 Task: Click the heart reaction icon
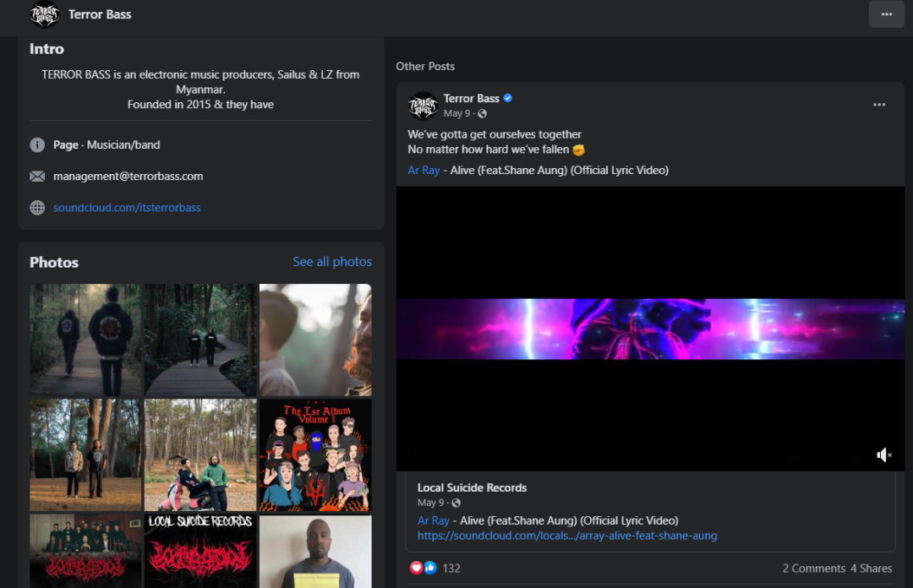coord(416,568)
